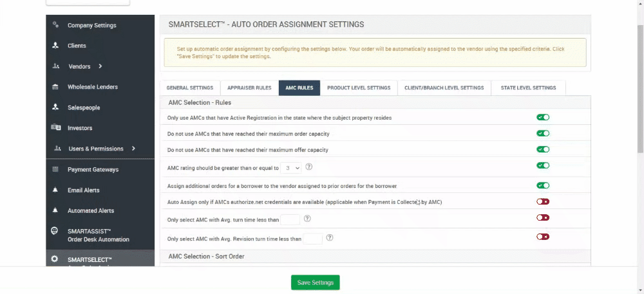This screenshot has width=644, height=294.
Task: Click Automated Alerts label in sidebar
Action: point(91,211)
